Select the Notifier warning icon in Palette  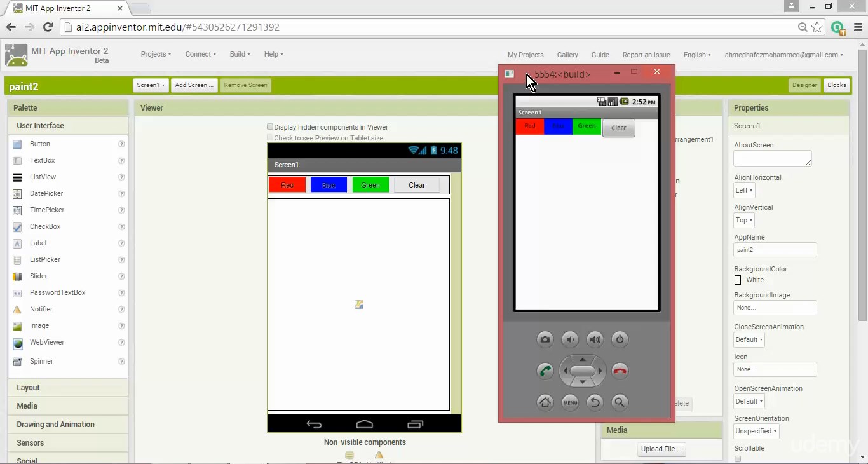click(x=17, y=310)
